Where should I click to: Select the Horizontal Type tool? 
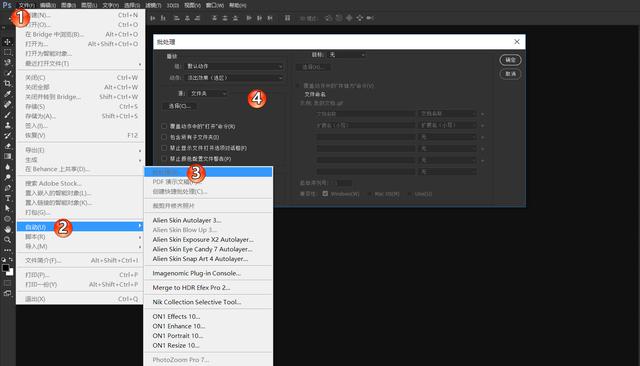[7, 198]
